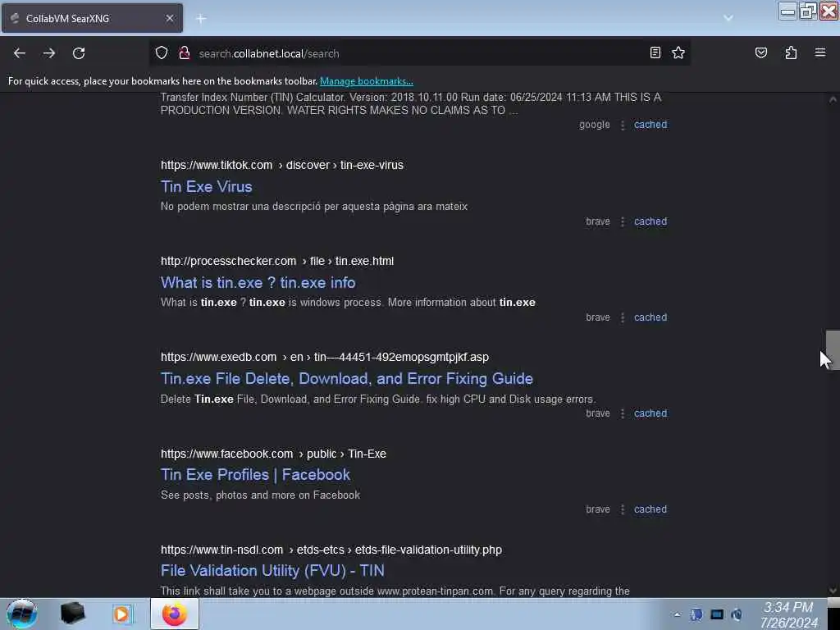Open the Firefox application menu
Viewport: 840px width, 630px height.
pyautogui.click(x=820, y=53)
